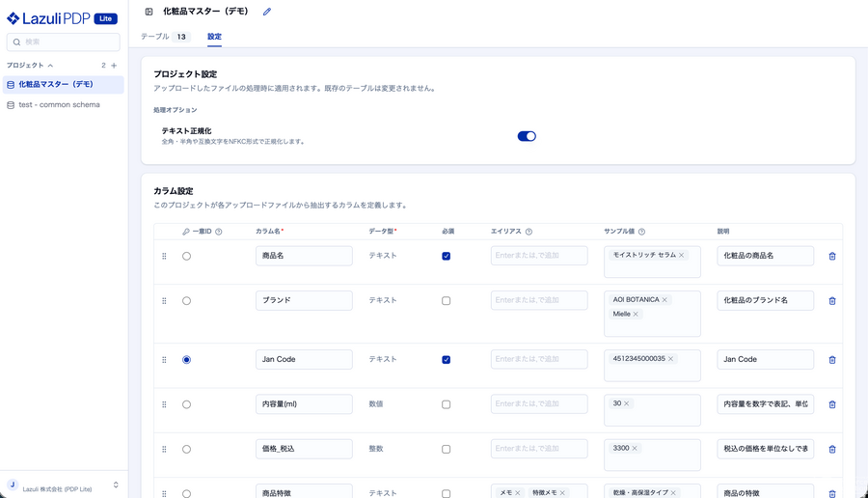Delete the ブランド column row

pyautogui.click(x=832, y=301)
